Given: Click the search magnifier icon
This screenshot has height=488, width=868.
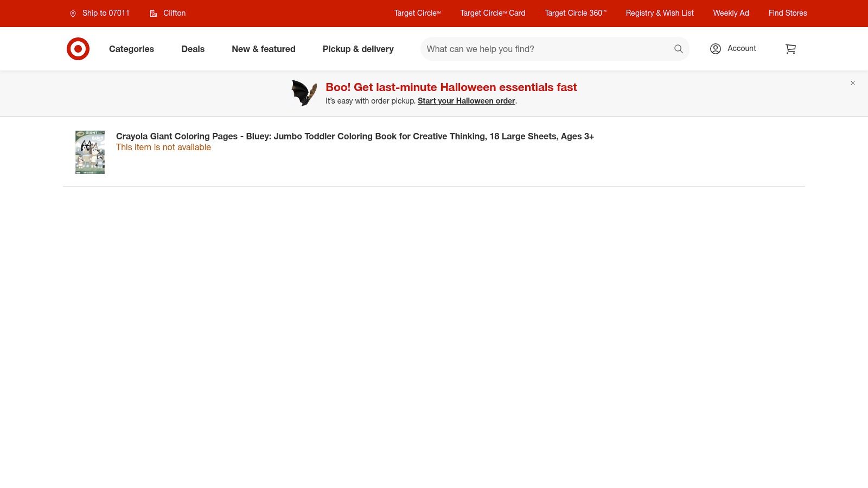Looking at the screenshot, I should [x=678, y=49].
